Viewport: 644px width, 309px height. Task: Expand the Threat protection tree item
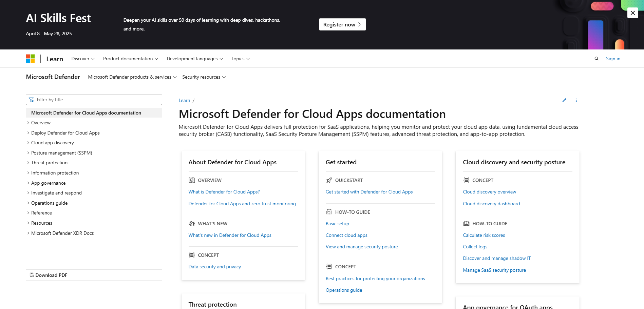pos(29,163)
